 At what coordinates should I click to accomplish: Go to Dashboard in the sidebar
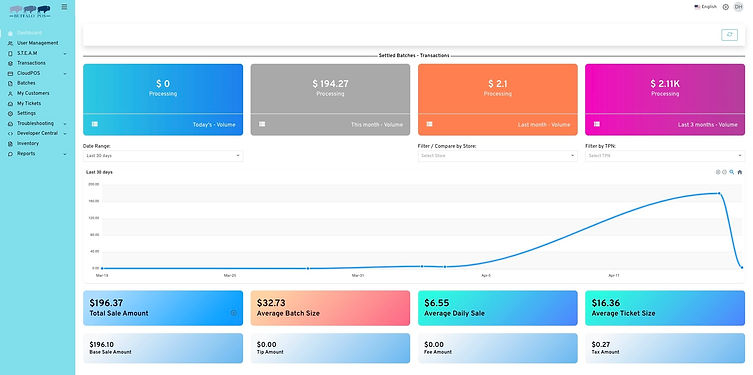(29, 33)
